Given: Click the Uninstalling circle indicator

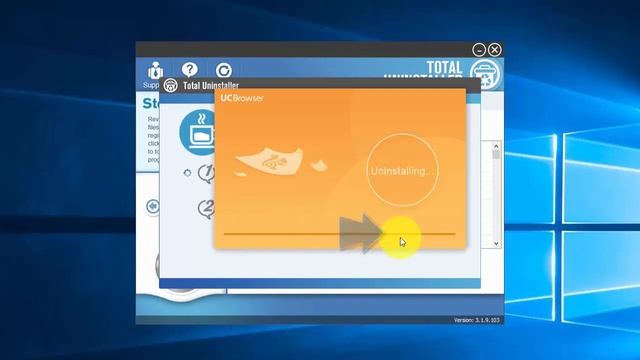Looking at the screenshot, I should [402, 170].
